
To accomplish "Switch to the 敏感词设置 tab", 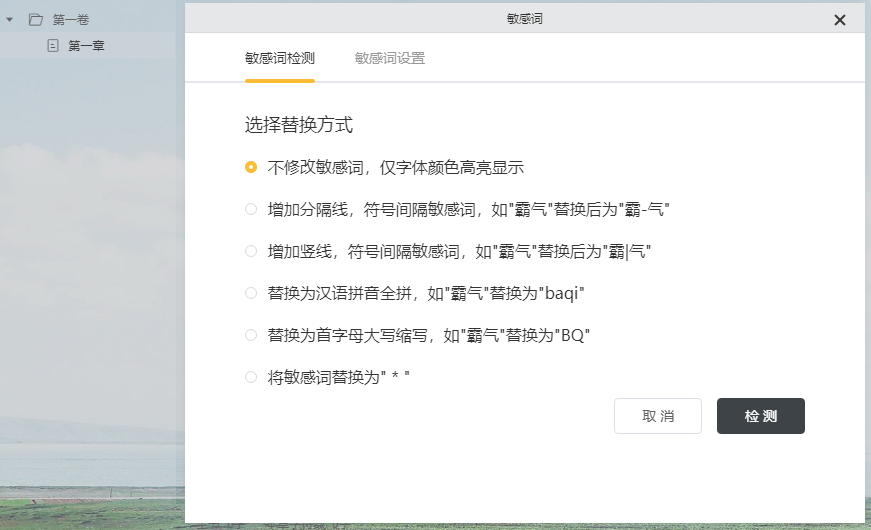I will 390,58.
